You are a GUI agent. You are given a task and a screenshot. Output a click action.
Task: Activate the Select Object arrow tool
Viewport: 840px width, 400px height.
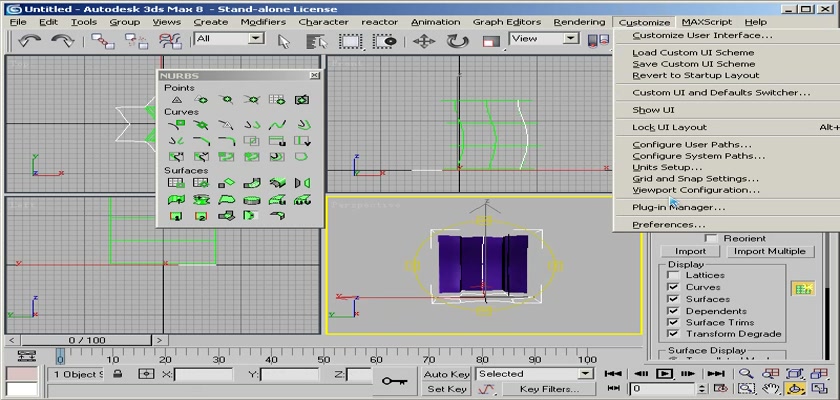tap(284, 41)
